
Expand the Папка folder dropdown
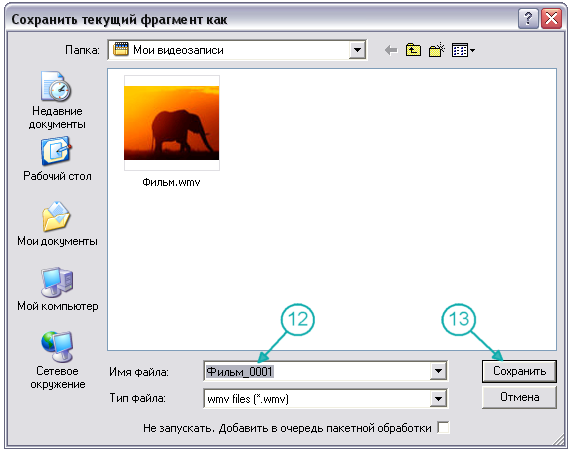pyautogui.click(x=357, y=50)
